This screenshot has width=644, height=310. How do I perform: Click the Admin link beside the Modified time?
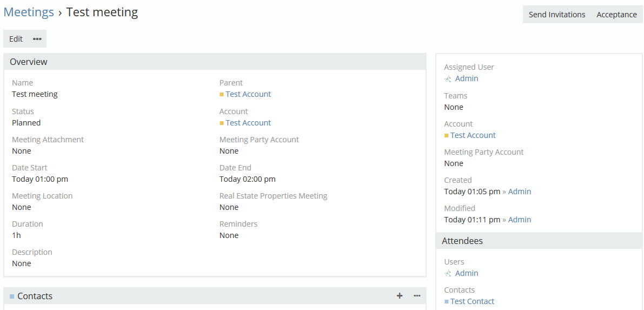[520, 220]
